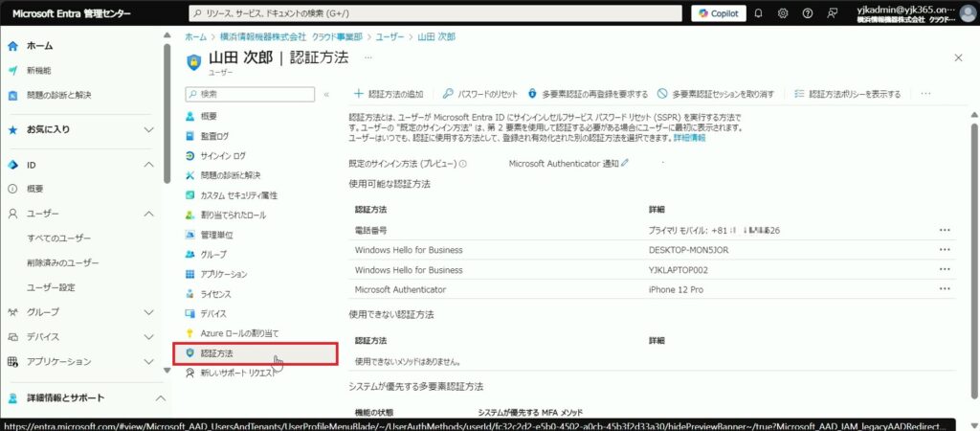
Task: Click the account avatar at top right
Action: coord(968,13)
